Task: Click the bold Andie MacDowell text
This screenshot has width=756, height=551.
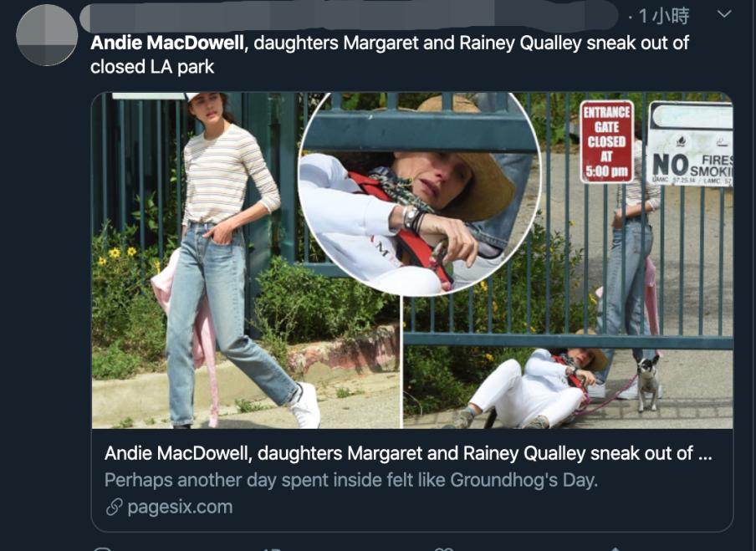Action: coord(166,43)
